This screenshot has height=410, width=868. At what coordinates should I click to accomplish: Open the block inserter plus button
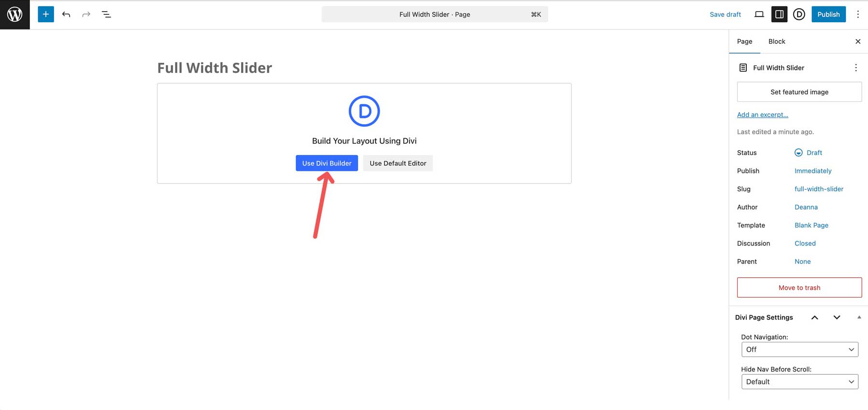(x=46, y=14)
